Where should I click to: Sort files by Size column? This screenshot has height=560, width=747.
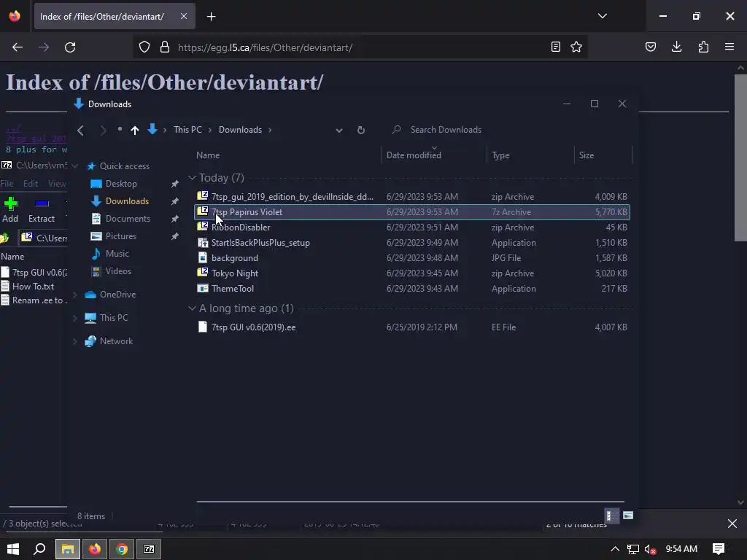tap(586, 155)
